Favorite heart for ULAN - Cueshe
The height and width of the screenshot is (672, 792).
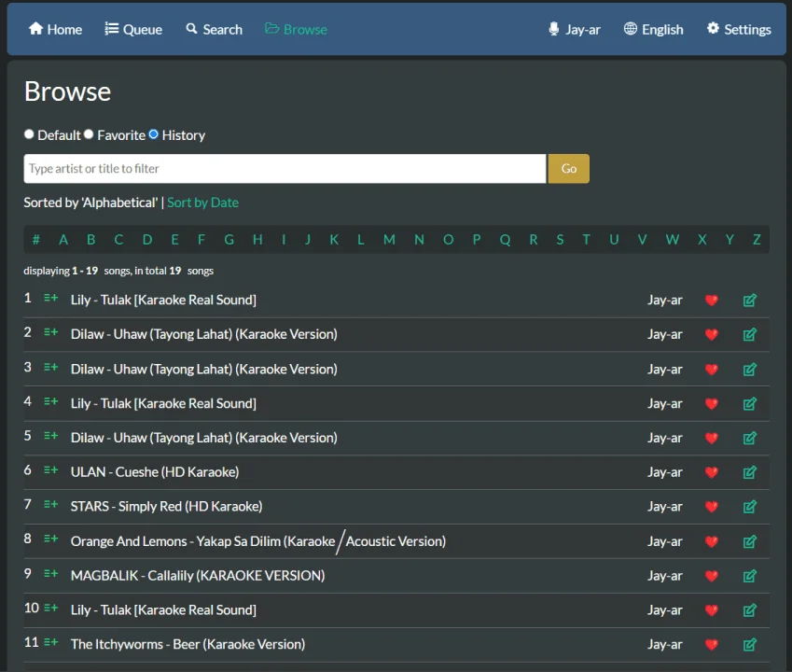pyautogui.click(x=711, y=472)
